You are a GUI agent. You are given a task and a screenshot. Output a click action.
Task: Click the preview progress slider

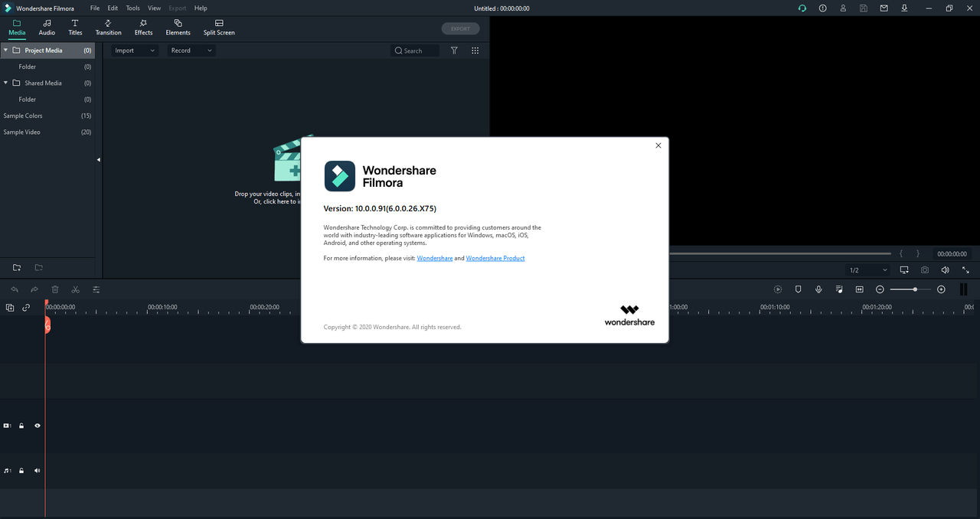[779, 253]
